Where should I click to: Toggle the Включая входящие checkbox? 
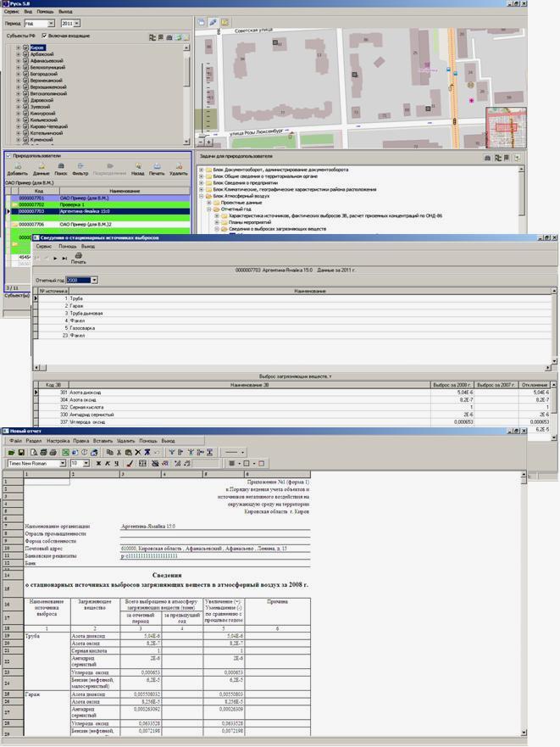coord(44,36)
